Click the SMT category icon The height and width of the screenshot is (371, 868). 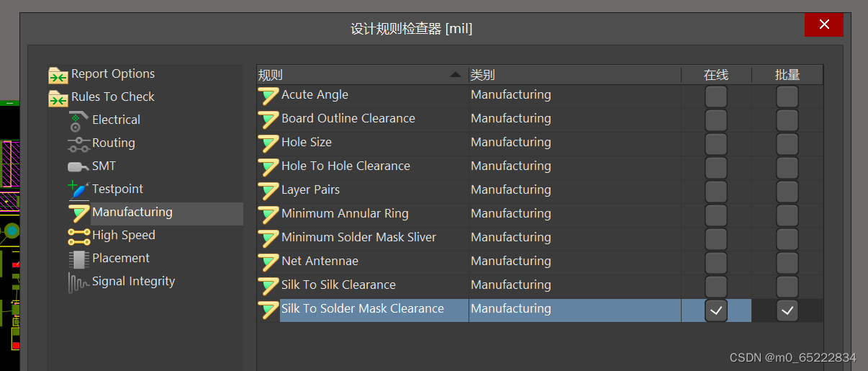coord(78,166)
